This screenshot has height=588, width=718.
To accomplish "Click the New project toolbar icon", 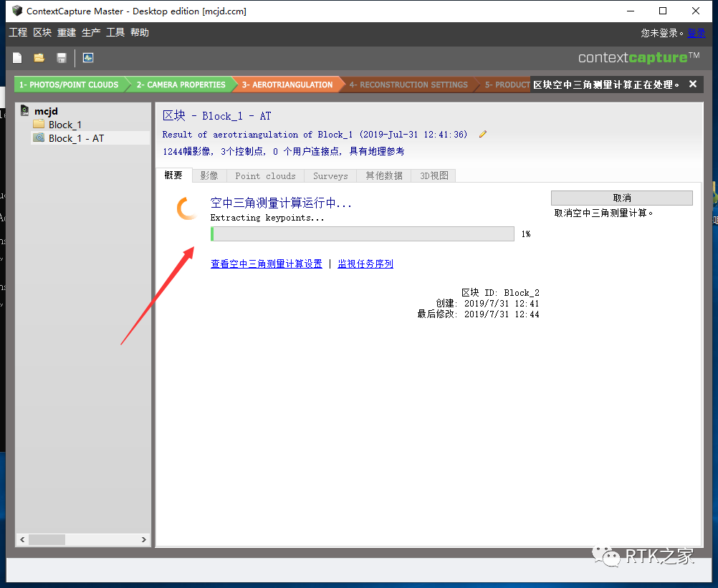I will (x=17, y=58).
